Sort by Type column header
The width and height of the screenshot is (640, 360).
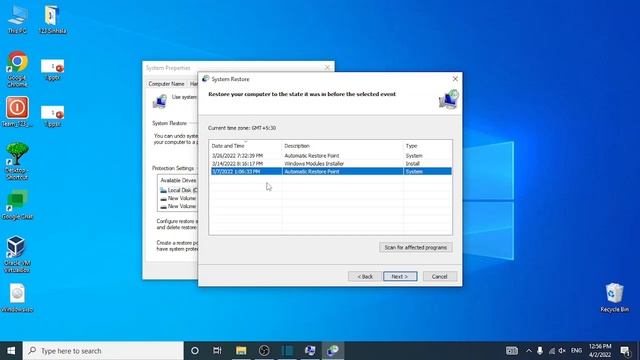[x=427, y=146]
